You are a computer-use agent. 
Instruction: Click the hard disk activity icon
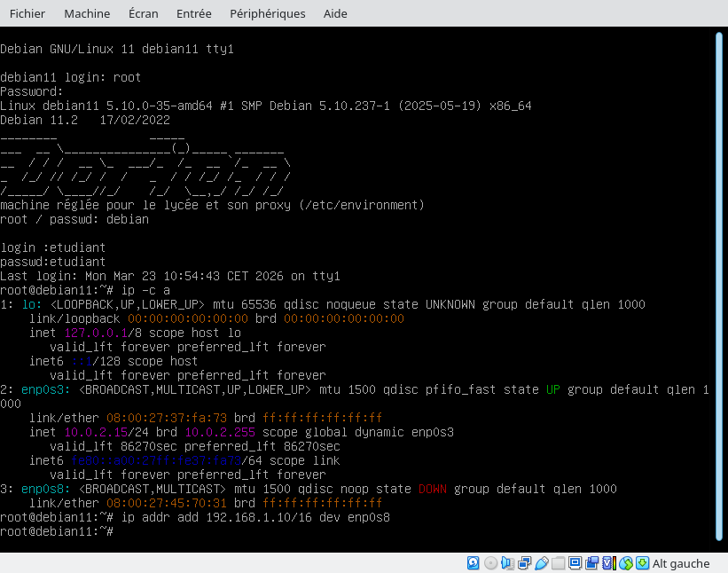(x=474, y=563)
